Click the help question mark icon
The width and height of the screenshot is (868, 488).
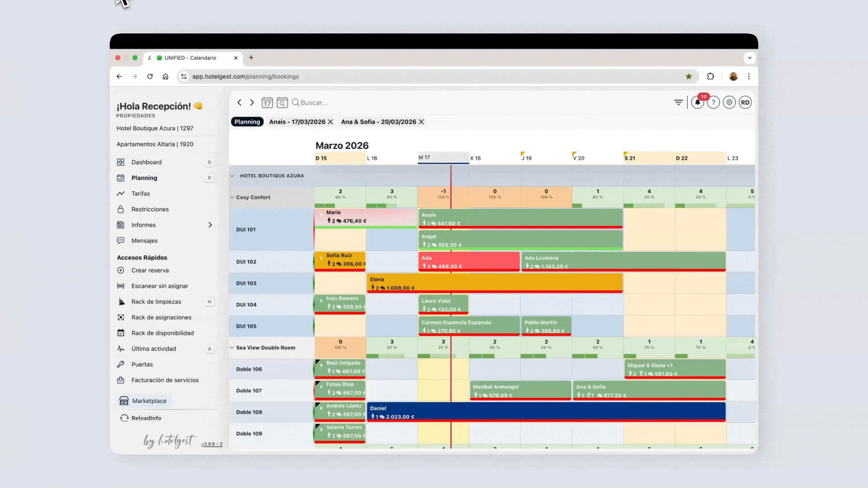tap(713, 103)
